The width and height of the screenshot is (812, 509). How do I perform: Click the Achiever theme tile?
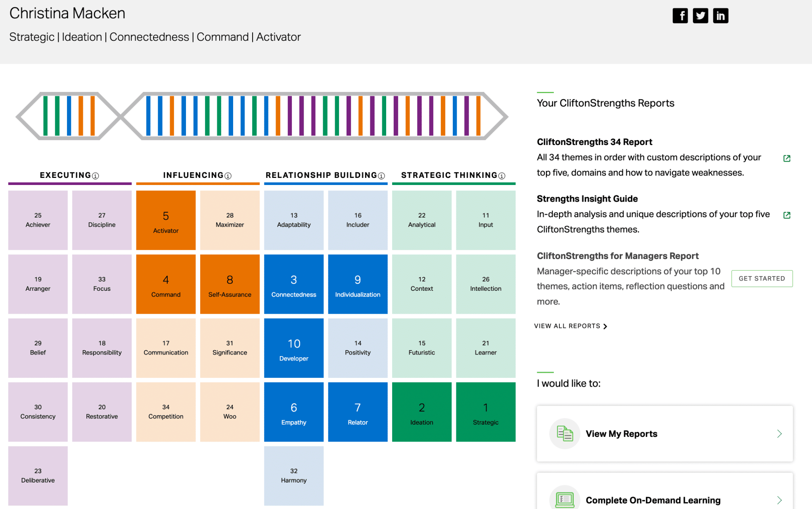click(x=38, y=220)
